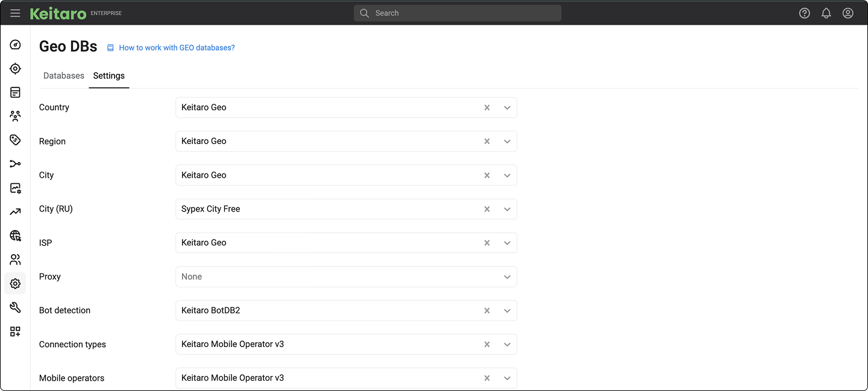Switch to the Databases tab

coord(64,76)
